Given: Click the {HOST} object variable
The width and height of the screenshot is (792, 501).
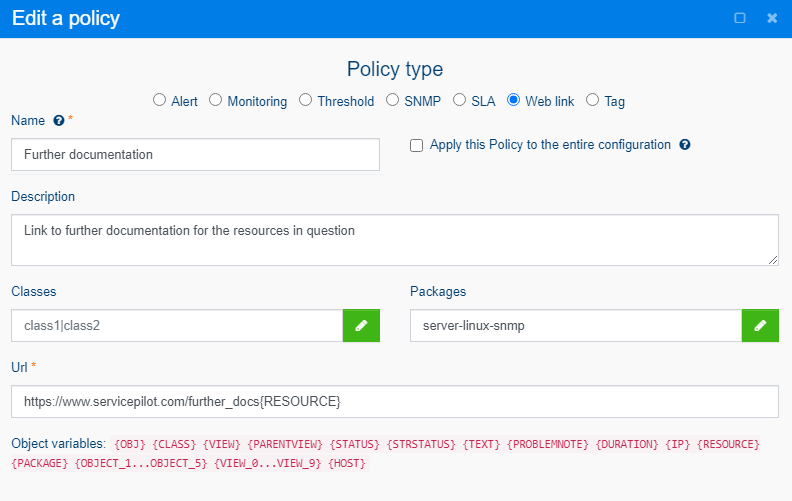Looking at the screenshot, I should (x=347, y=464).
